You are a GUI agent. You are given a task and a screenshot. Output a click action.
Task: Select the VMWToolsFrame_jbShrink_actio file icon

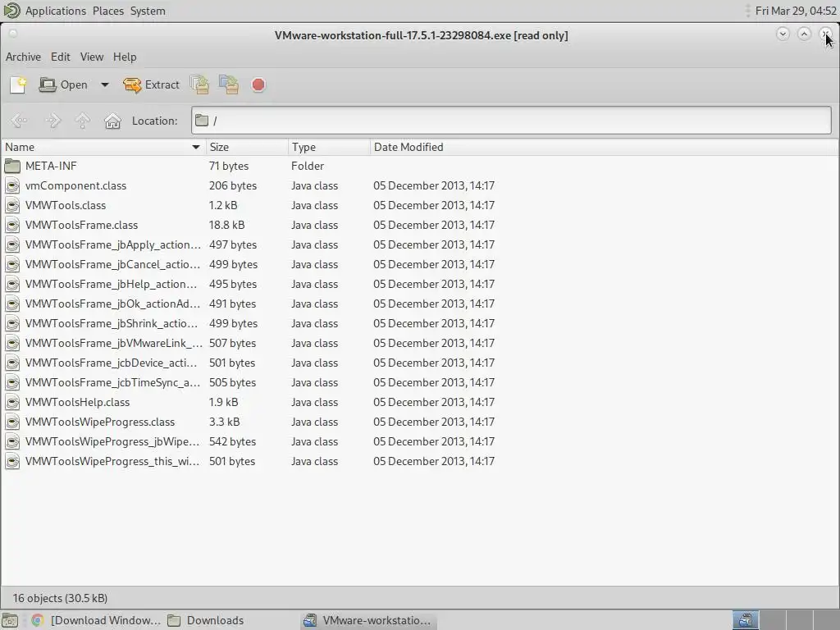click(x=12, y=323)
